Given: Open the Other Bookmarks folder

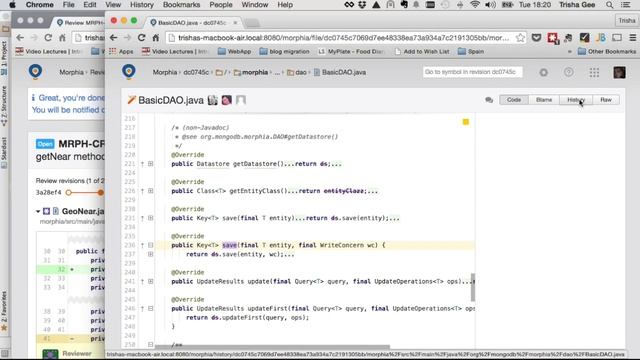Looking at the screenshot, I should point(607,51).
